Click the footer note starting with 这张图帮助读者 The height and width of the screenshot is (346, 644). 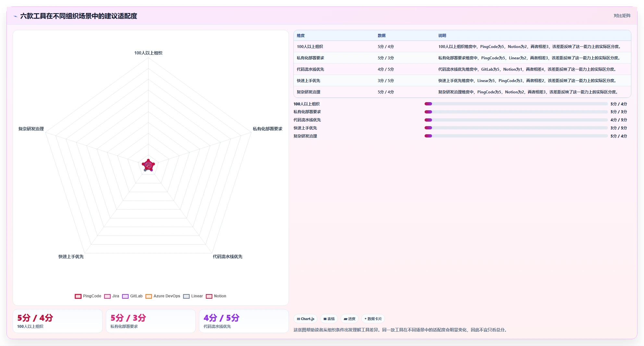tap(401, 330)
